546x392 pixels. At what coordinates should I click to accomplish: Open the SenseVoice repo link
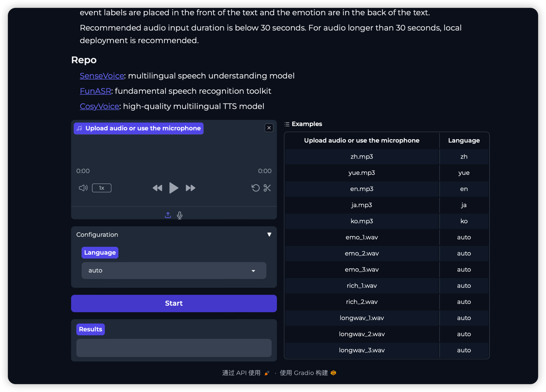(x=102, y=76)
